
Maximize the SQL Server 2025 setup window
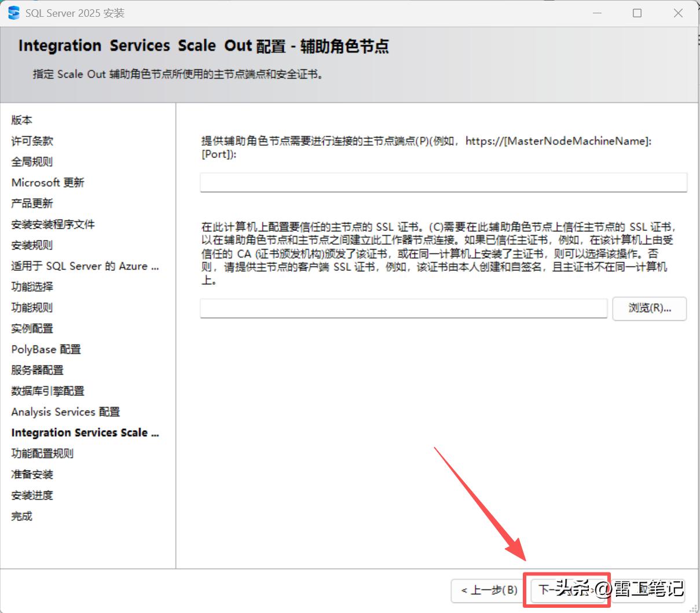(637, 13)
